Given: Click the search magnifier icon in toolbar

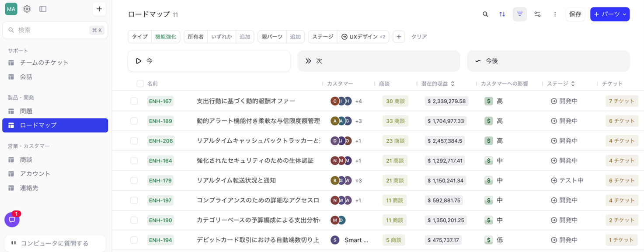Looking at the screenshot, I should pos(485,14).
